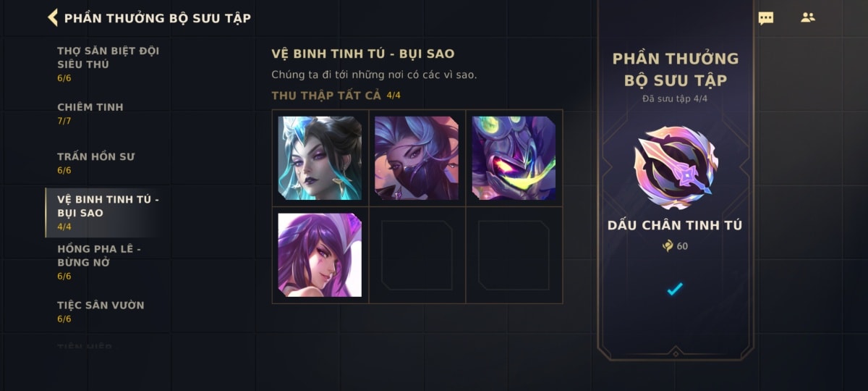Go back using the left chevron arrow
868x391 pixels.
pos(53,17)
